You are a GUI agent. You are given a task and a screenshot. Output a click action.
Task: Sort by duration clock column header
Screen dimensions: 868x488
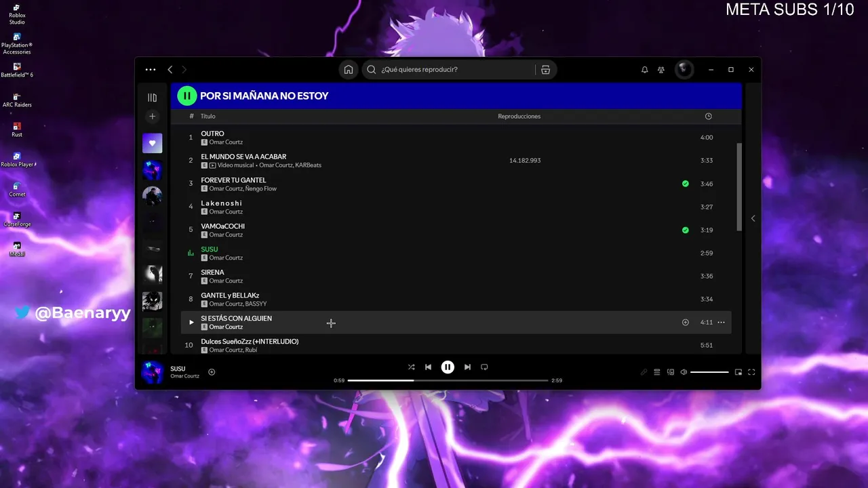[x=708, y=116]
